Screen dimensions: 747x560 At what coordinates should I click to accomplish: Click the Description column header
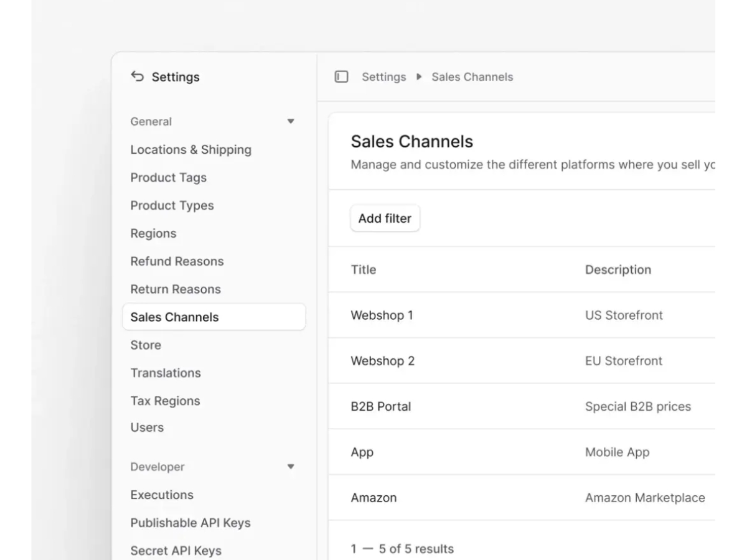(618, 269)
